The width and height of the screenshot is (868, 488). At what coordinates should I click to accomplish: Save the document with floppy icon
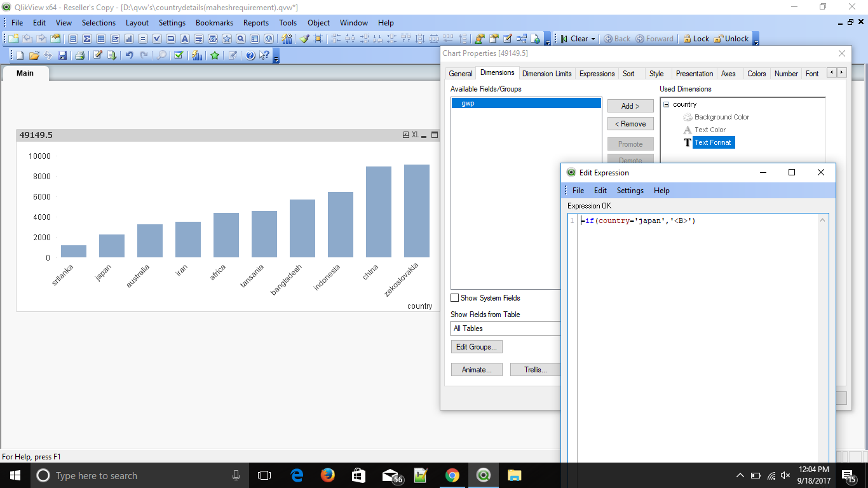pos(62,55)
